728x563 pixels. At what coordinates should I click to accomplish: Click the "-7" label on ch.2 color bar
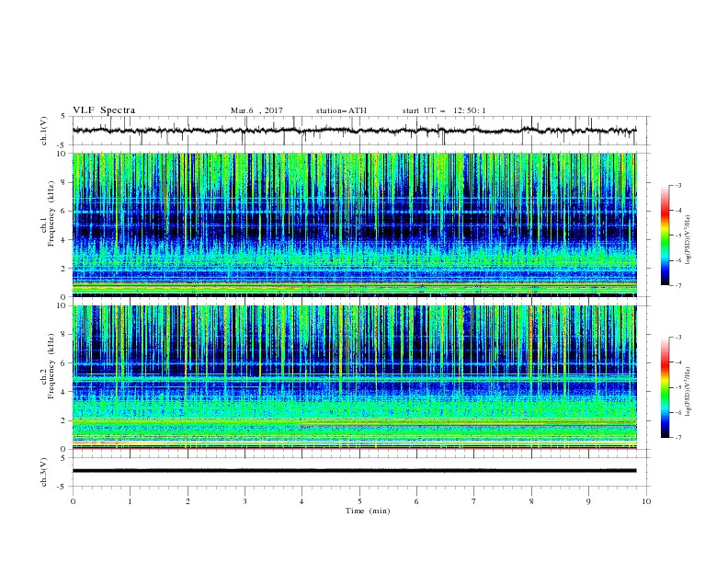point(677,438)
